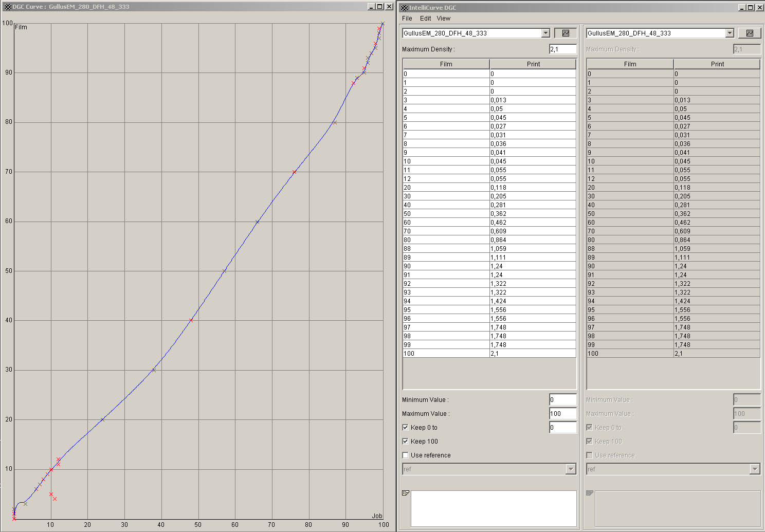Select Print cell 0,609 in the left table

pyautogui.click(x=533, y=231)
